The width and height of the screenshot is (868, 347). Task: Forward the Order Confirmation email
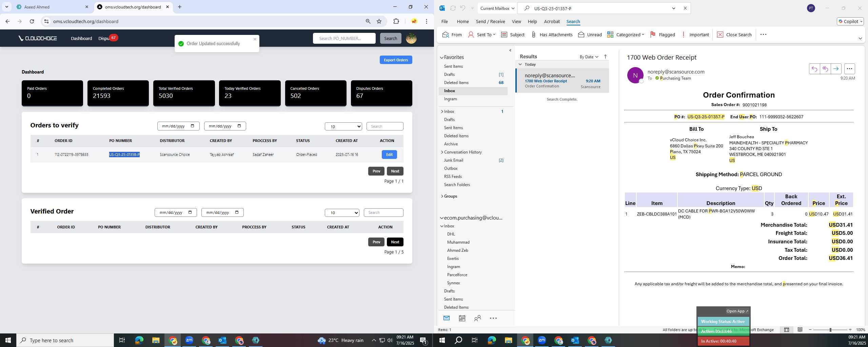[x=836, y=69]
